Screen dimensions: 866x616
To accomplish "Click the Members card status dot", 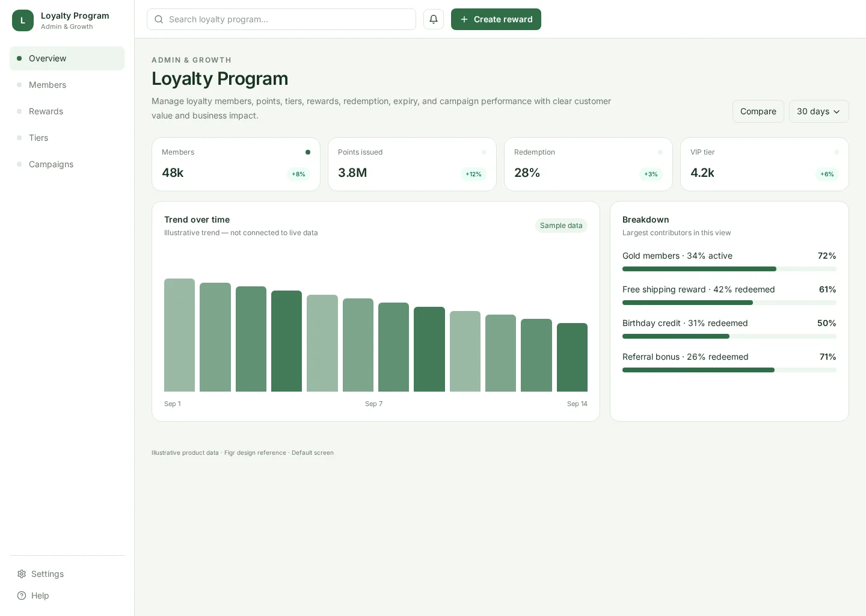I will pyautogui.click(x=308, y=152).
